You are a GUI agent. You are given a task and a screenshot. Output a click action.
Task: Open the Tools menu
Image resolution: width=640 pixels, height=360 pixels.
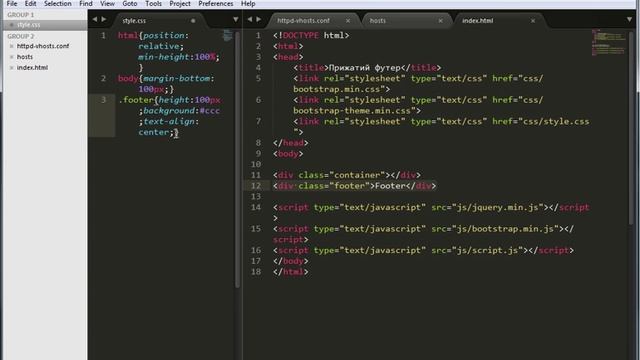(153, 4)
